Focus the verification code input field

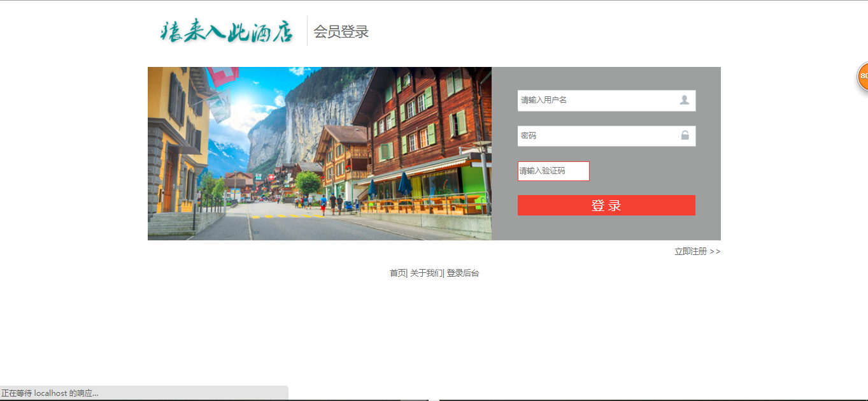pyautogui.click(x=553, y=171)
